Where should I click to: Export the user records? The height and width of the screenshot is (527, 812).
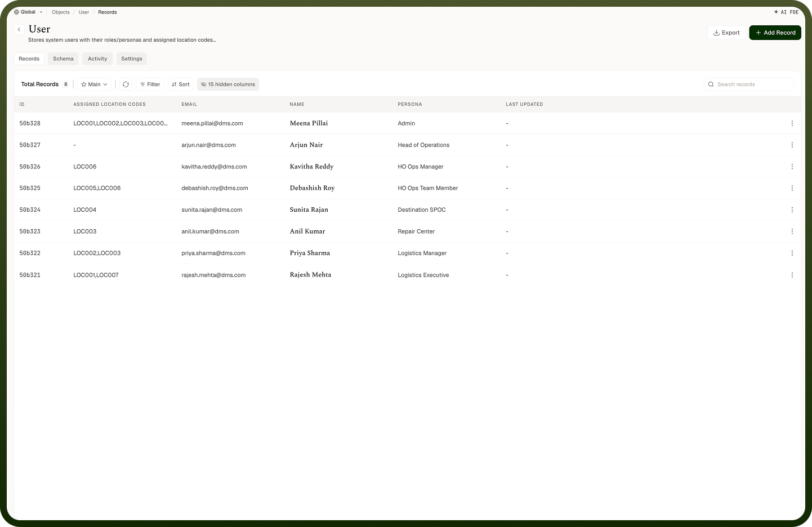(726, 33)
